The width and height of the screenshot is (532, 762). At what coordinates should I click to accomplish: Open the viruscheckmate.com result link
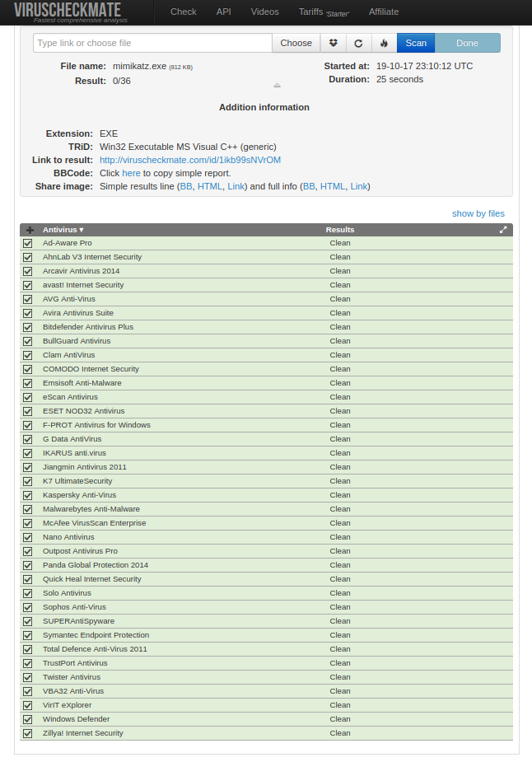tap(190, 160)
